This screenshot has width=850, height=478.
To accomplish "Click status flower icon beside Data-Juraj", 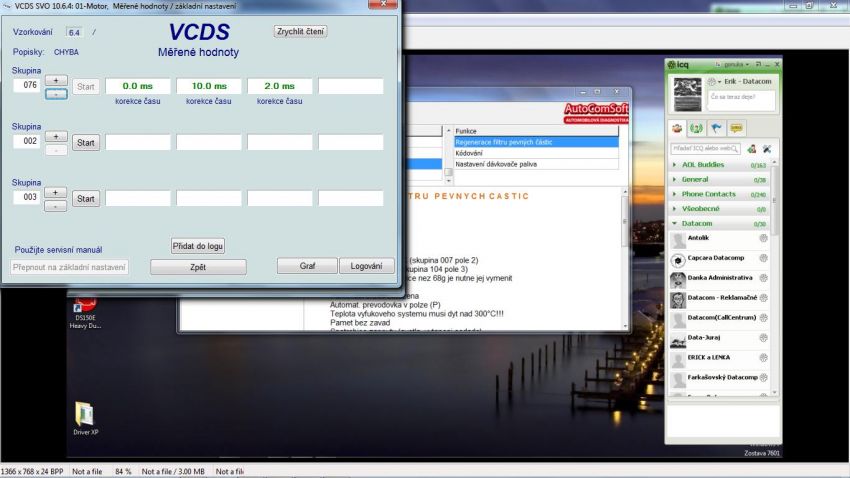I will point(763,338).
